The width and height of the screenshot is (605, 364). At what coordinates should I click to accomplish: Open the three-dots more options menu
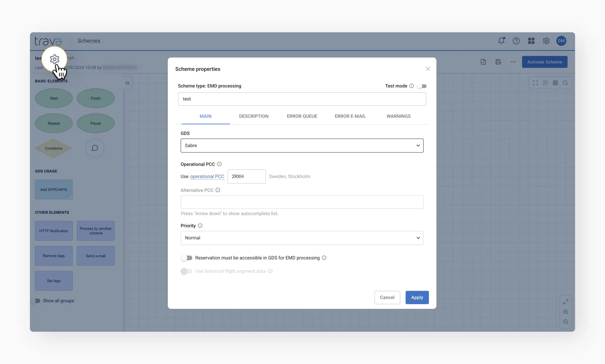pyautogui.click(x=513, y=62)
